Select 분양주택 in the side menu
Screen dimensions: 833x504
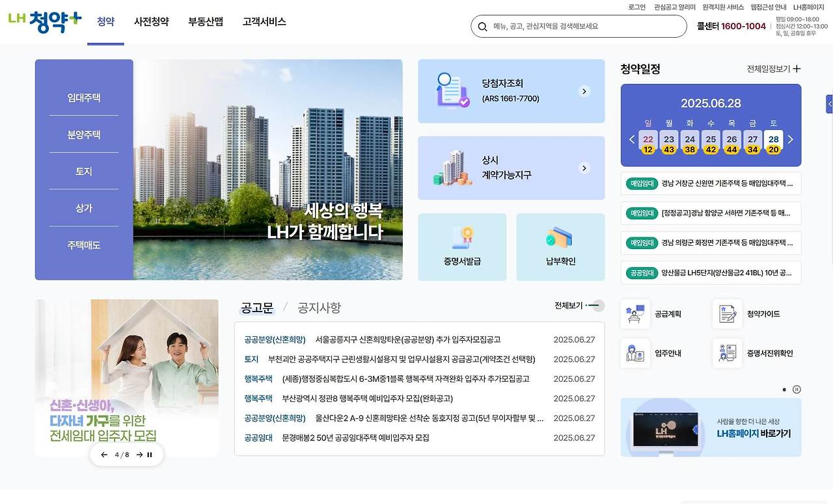[84, 135]
